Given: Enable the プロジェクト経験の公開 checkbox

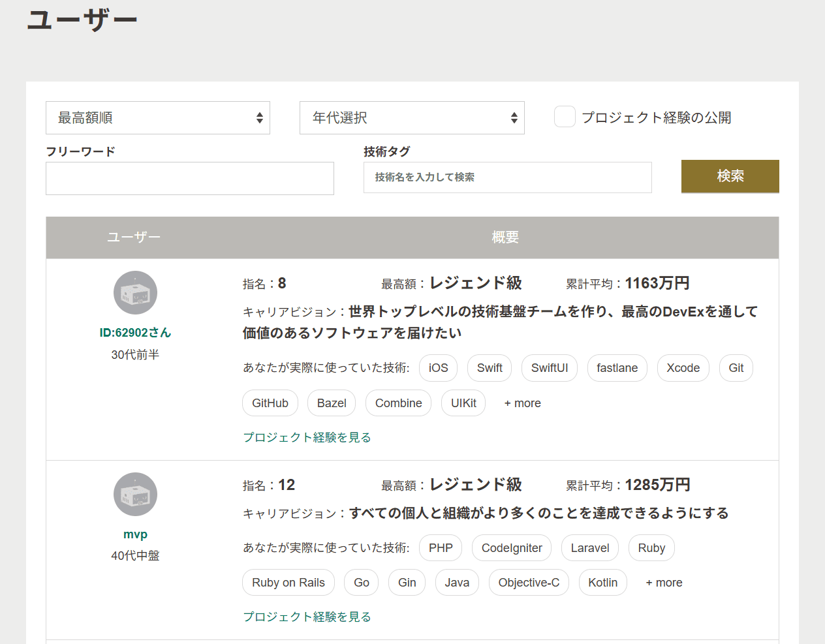Looking at the screenshot, I should [565, 117].
